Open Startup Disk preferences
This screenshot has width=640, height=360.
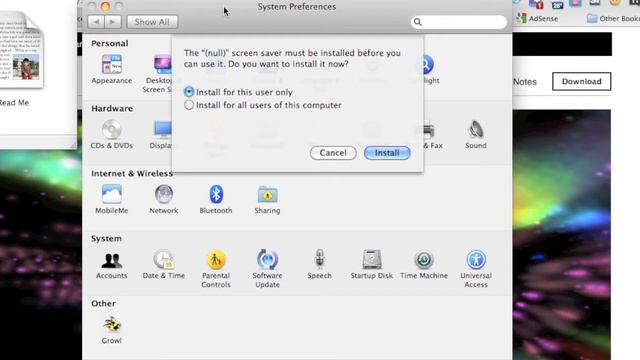click(x=371, y=264)
